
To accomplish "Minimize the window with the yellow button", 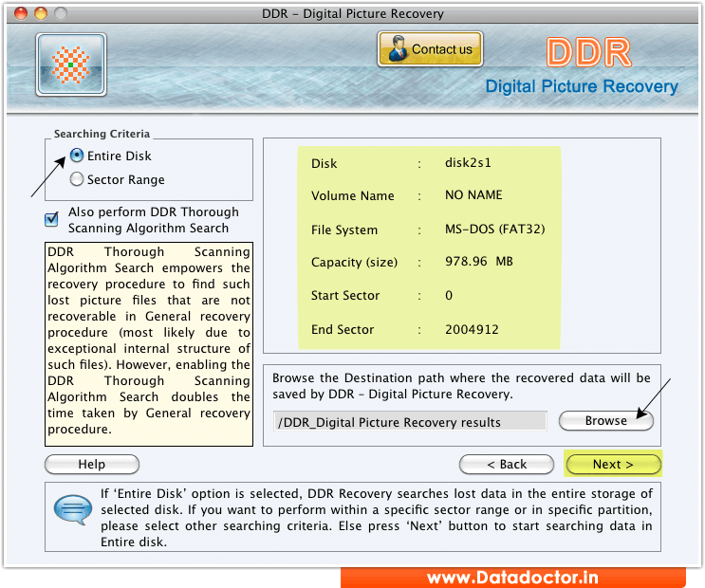I will point(41,13).
